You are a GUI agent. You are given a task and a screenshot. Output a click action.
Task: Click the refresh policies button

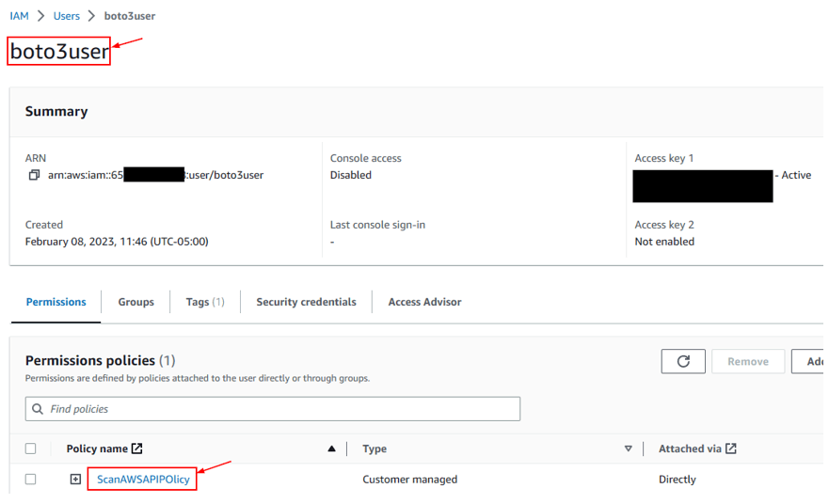pos(683,361)
